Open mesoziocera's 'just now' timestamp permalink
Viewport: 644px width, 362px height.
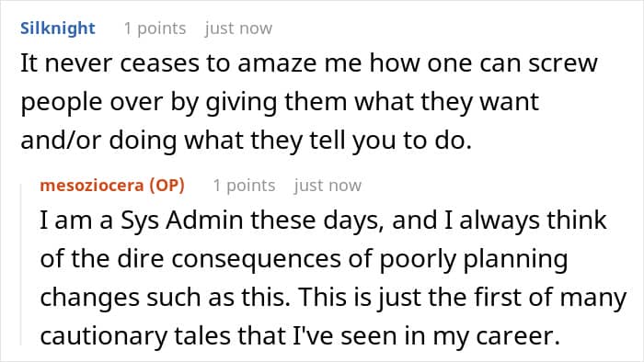pos(328,186)
